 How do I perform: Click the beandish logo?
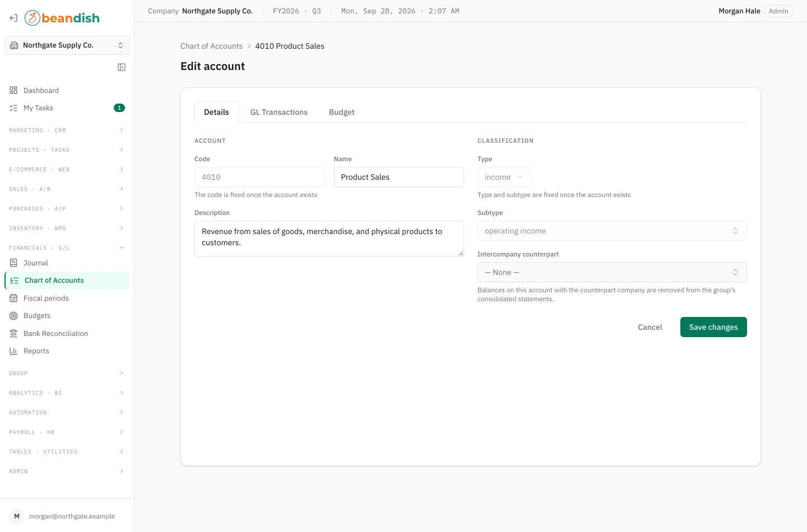pyautogui.click(x=62, y=18)
